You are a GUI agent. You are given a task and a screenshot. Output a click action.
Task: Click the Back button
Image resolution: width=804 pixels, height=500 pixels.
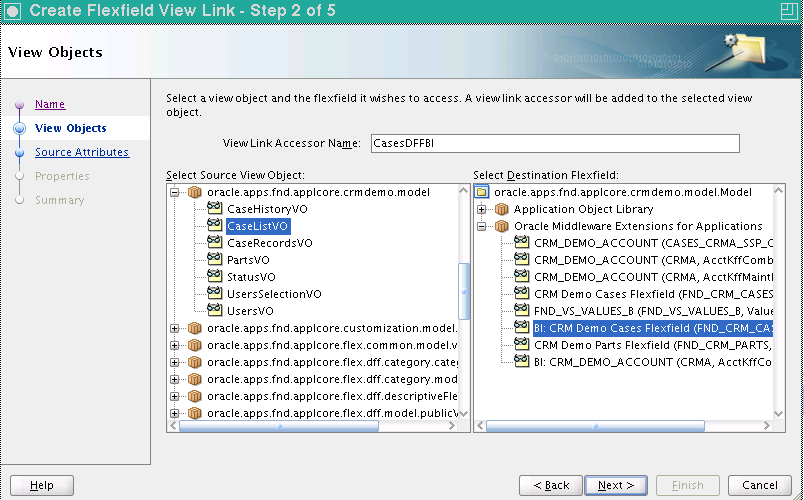pos(551,485)
